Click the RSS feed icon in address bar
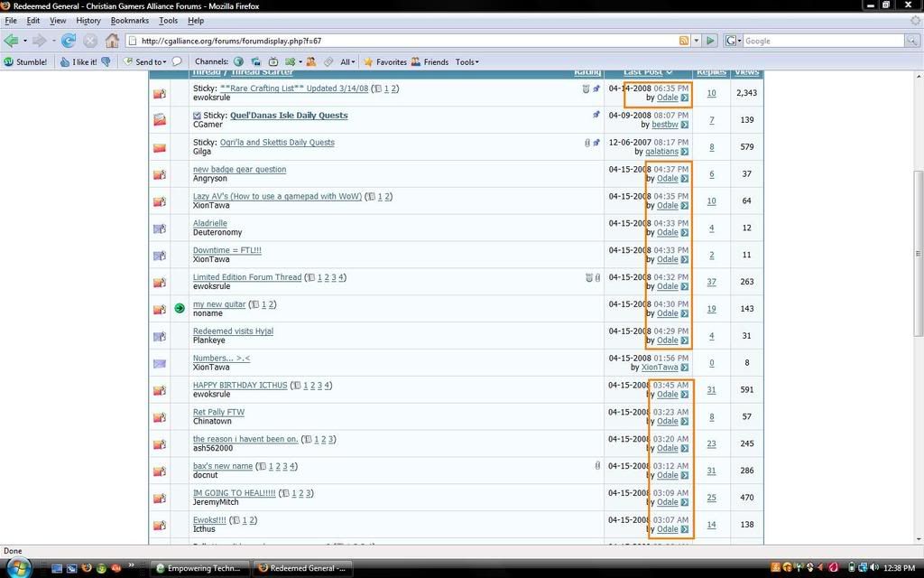 [x=684, y=41]
